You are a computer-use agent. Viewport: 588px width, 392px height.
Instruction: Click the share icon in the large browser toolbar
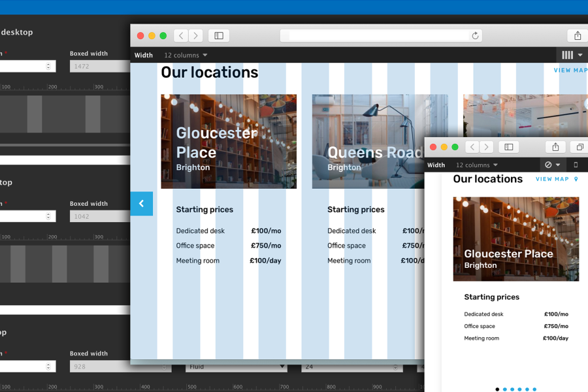(x=577, y=36)
